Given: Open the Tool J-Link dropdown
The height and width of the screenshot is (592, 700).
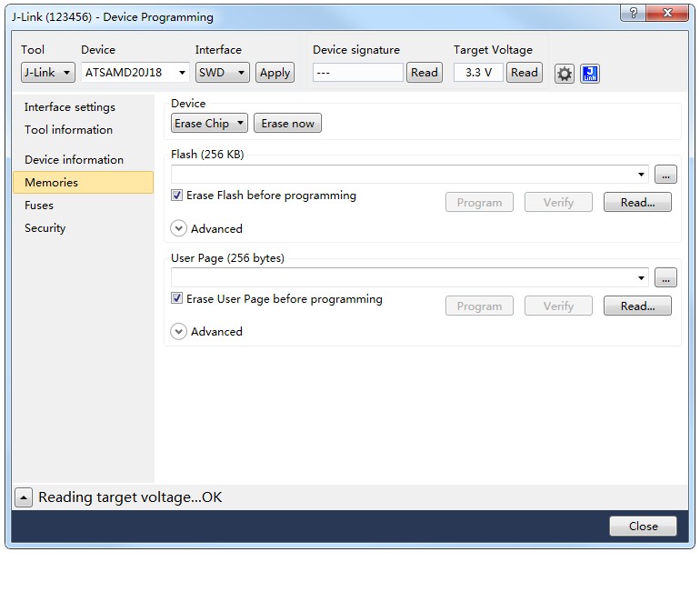Looking at the screenshot, I should [x=47, y=73].
